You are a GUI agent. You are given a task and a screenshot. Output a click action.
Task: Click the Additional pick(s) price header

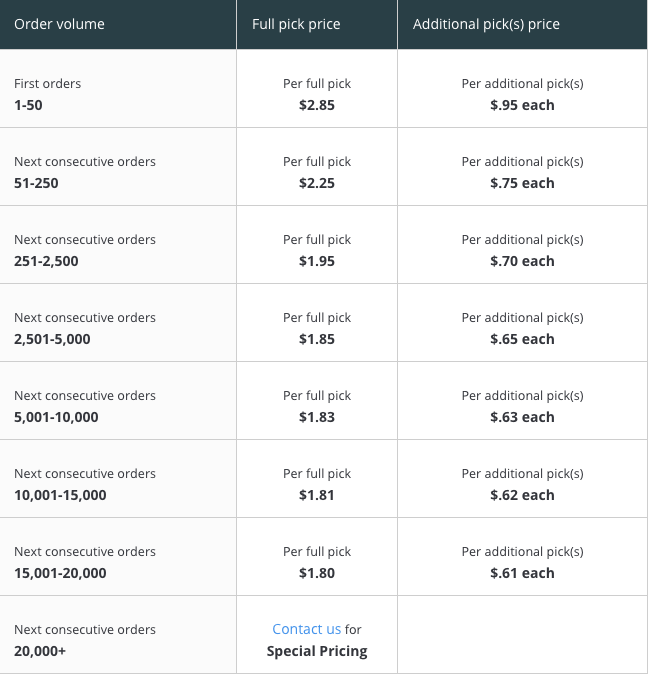(522, 24)
